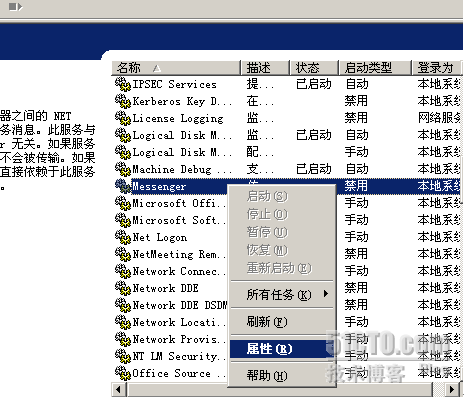Select the Network DDE DSDM service name
The width and height of the screenshot is (464, 397).
pos(180,305)
